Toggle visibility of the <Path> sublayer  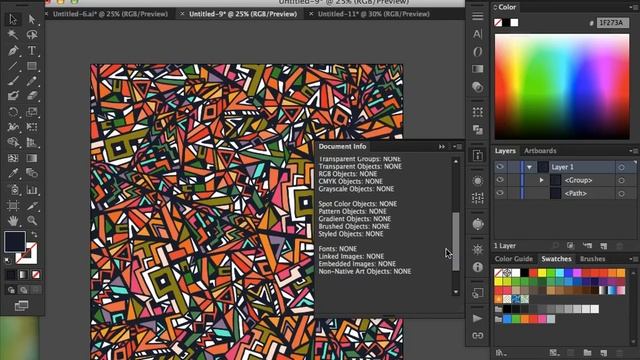[500, 193]
